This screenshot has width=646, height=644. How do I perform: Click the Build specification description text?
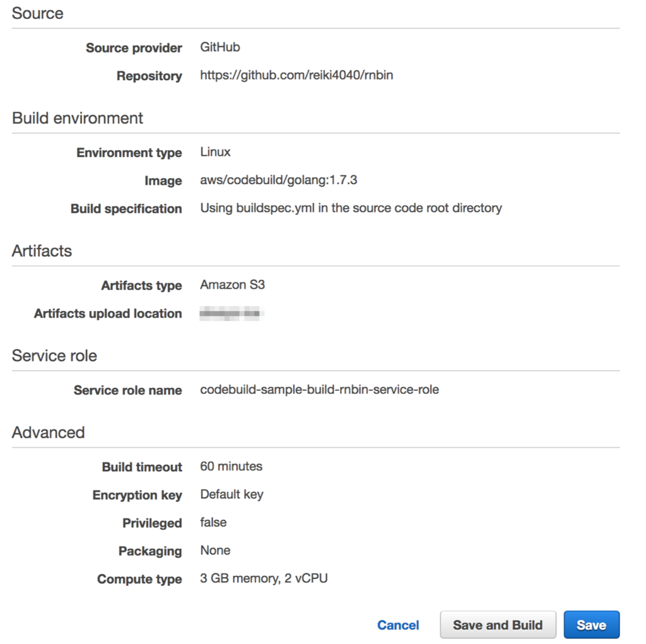[351, 208]
